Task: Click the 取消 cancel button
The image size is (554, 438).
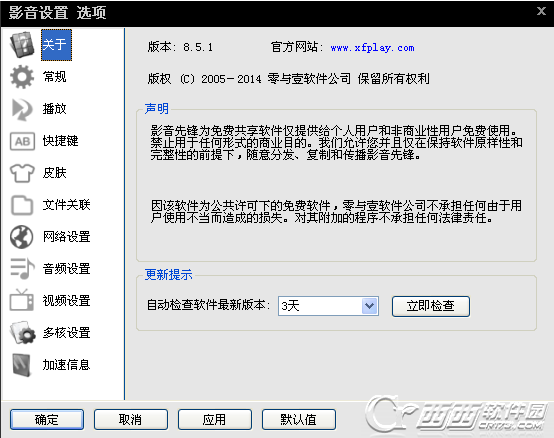Action: [131, 420]
